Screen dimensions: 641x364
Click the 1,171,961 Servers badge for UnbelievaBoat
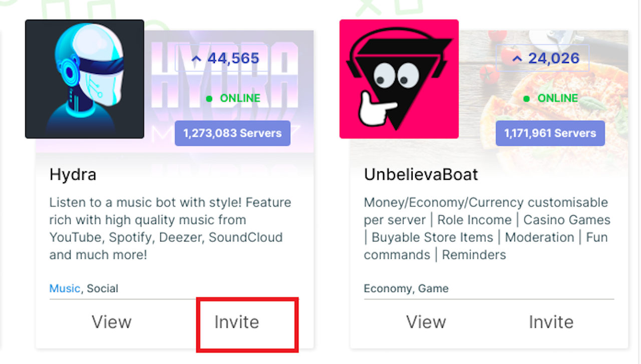coord(550,133)
